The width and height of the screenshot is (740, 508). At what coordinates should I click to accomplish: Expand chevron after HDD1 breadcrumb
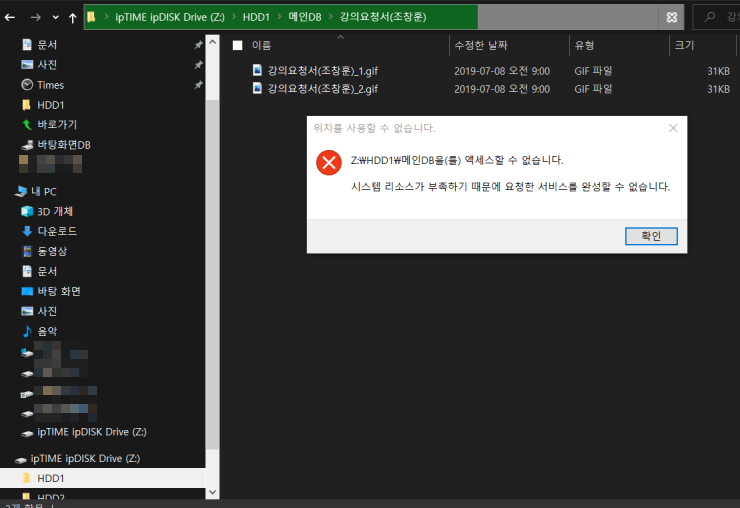click(x=279, y=17)
